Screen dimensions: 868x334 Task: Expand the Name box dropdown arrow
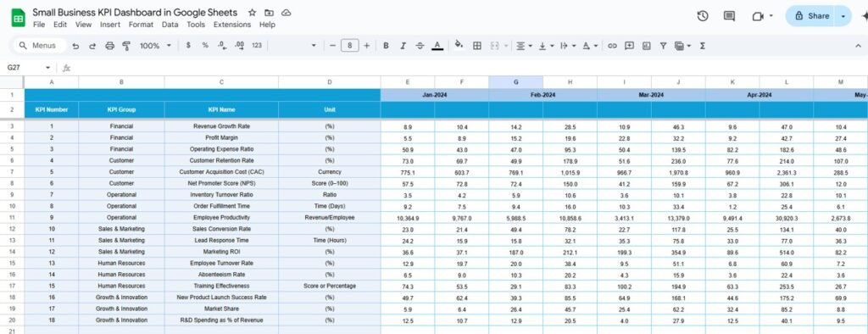click(47, 68)
